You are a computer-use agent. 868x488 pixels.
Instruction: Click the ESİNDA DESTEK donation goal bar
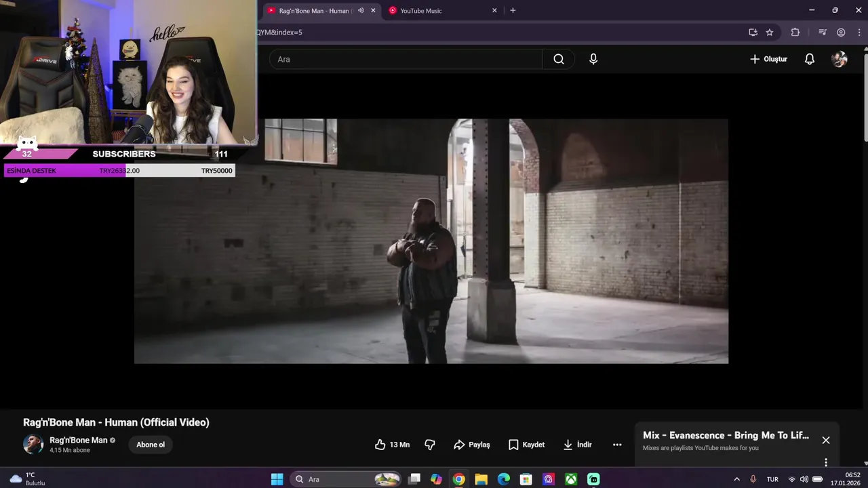[119, 171]
